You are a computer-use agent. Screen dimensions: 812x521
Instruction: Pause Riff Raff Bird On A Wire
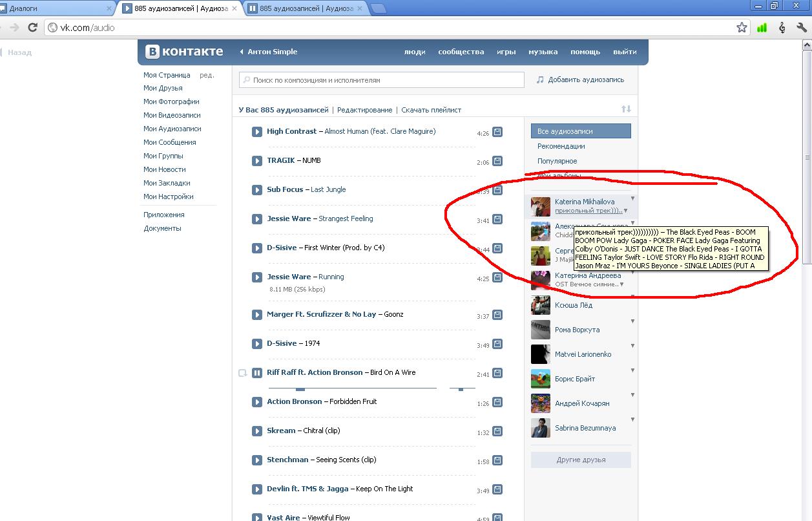pos(257,373)
